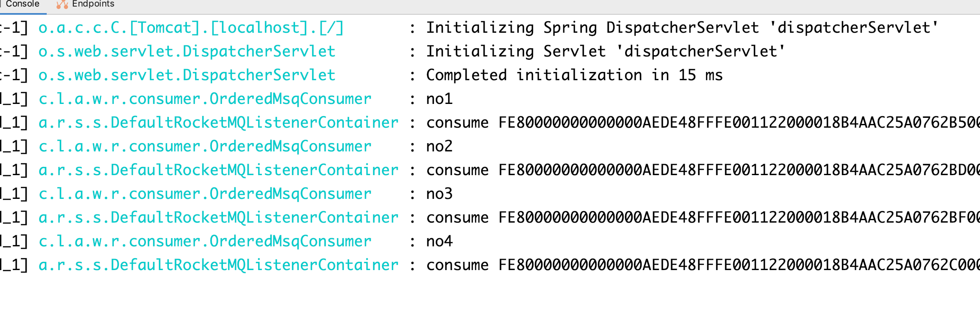The image size is (980, 320).
Task: Click the first OrderedMsqConsumer logger link
Action: (204, 98)
